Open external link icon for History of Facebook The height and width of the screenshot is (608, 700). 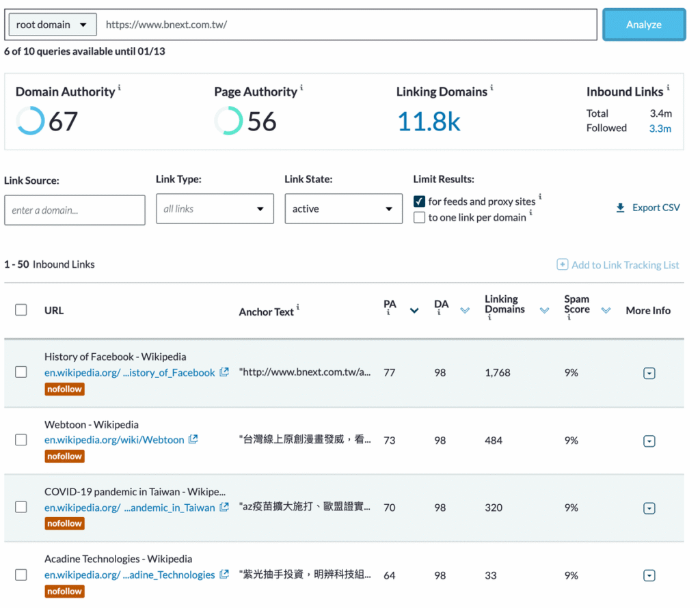[224, 372]
